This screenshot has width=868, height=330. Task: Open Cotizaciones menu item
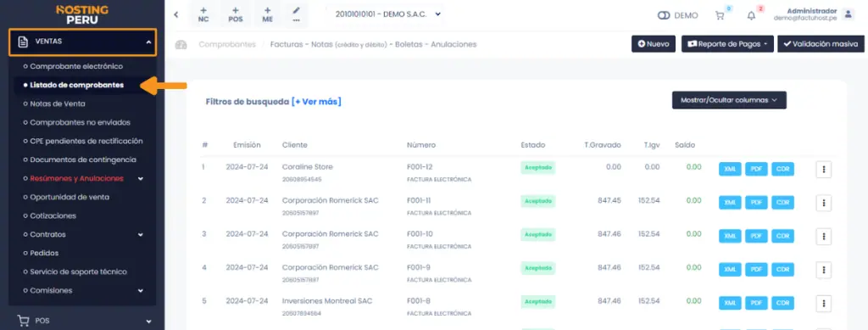(53, 216)
